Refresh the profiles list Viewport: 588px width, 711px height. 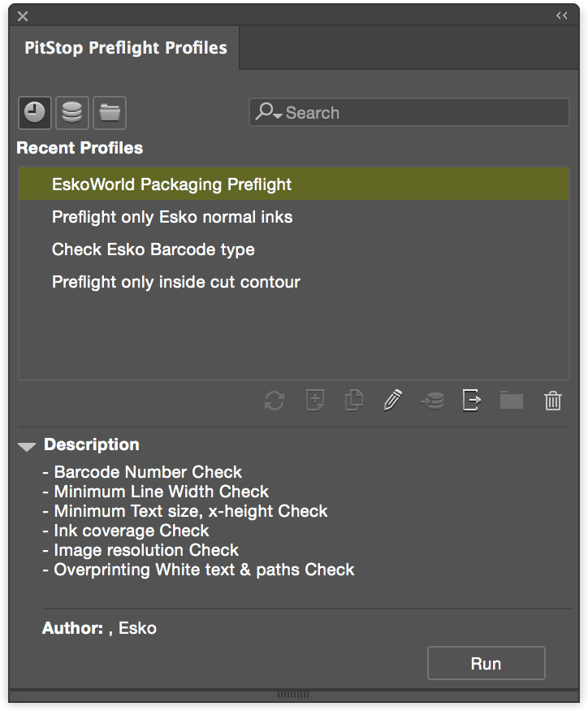click(274, 401)
